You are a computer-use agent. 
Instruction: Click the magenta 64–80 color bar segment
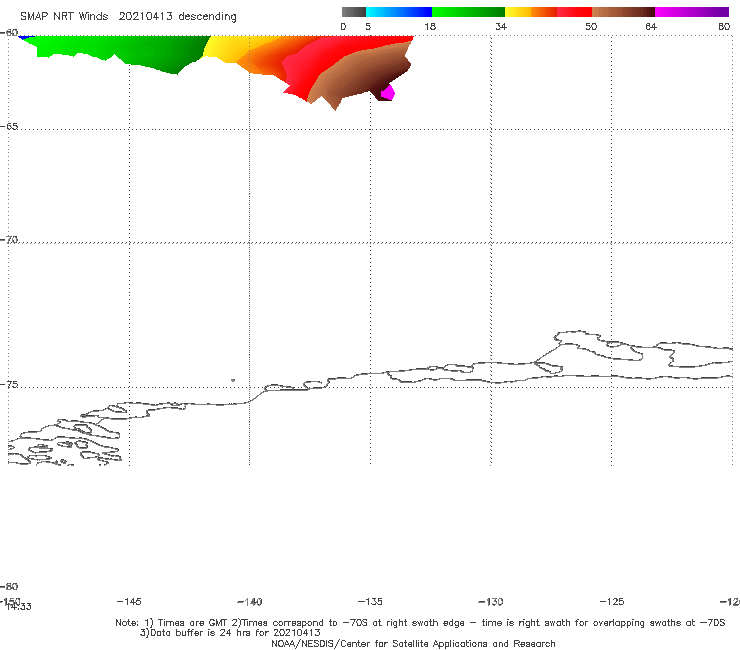coord(692,12)
